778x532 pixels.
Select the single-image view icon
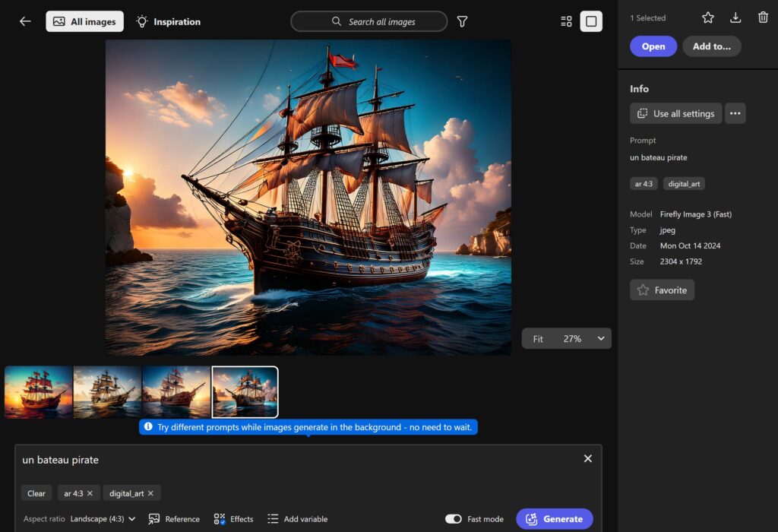(x=593, y=21)
